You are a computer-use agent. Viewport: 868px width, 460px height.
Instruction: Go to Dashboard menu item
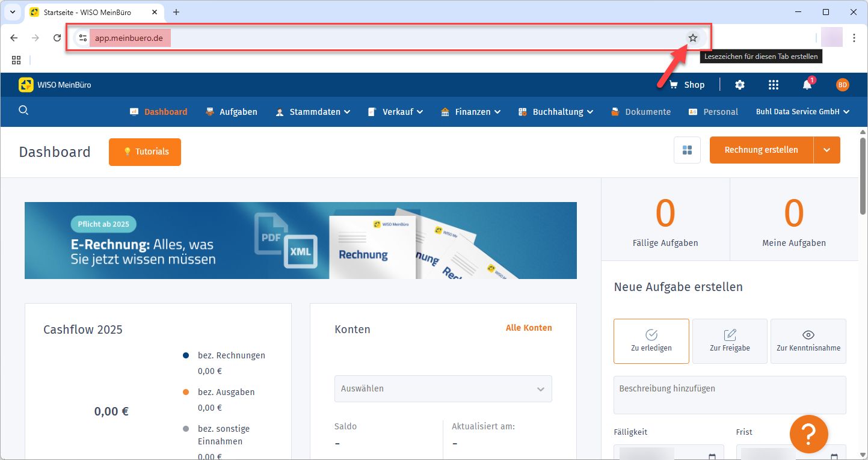point(159,112)
